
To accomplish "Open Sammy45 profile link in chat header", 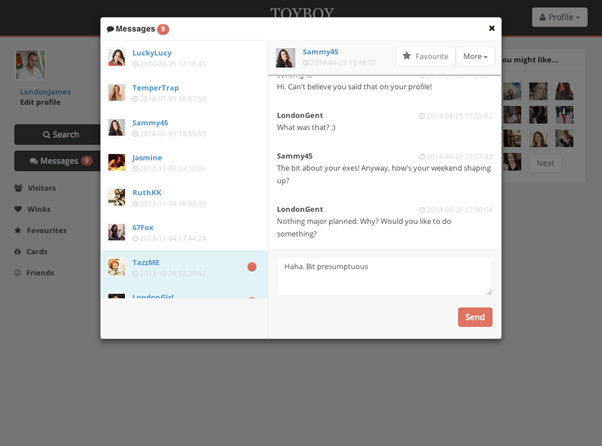I will pyautogui.click(x=320, y=52).
